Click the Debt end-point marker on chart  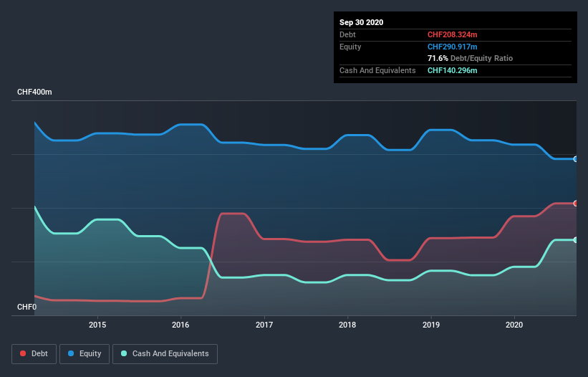pyautogui.click(x=576, y=204)
